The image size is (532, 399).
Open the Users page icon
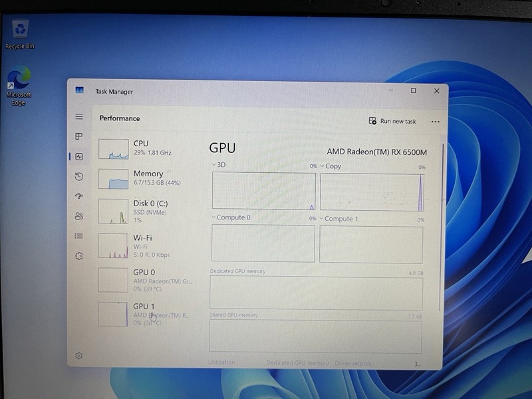pyautogui.click(x=79, y=216)
